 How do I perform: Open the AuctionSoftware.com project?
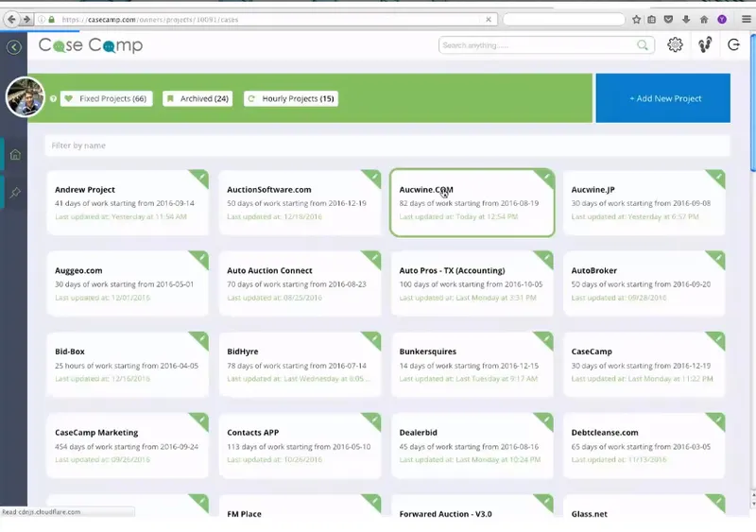(x=300, y=202)
